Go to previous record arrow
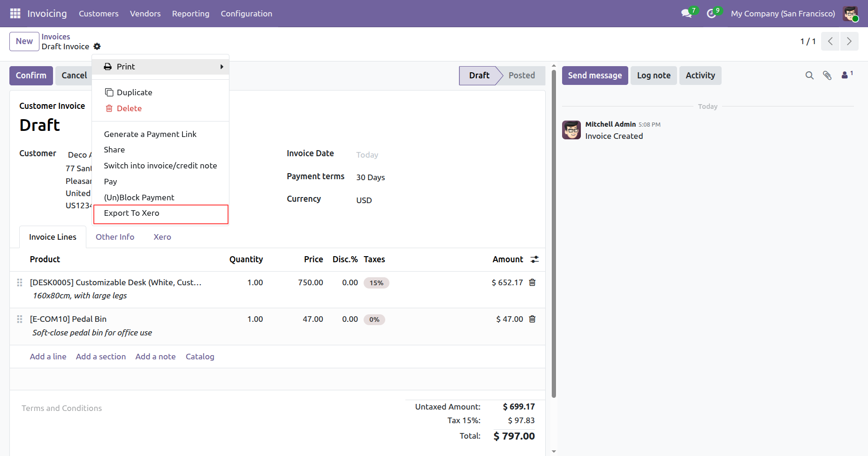This screenshot has height=456, width=868. point(830,41)
